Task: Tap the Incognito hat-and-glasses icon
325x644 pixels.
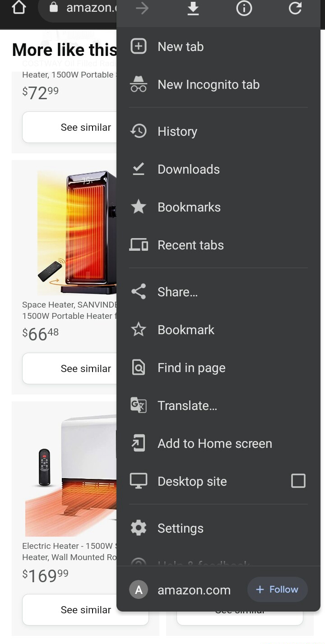Action: (139, 84)
